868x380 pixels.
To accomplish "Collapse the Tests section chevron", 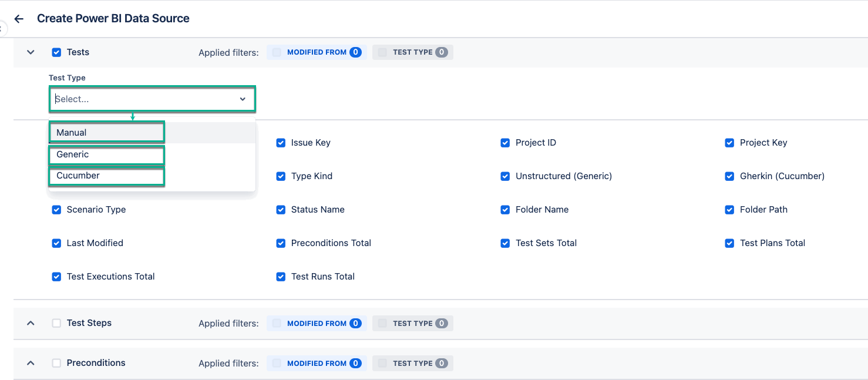I will (x=31, y=52).
